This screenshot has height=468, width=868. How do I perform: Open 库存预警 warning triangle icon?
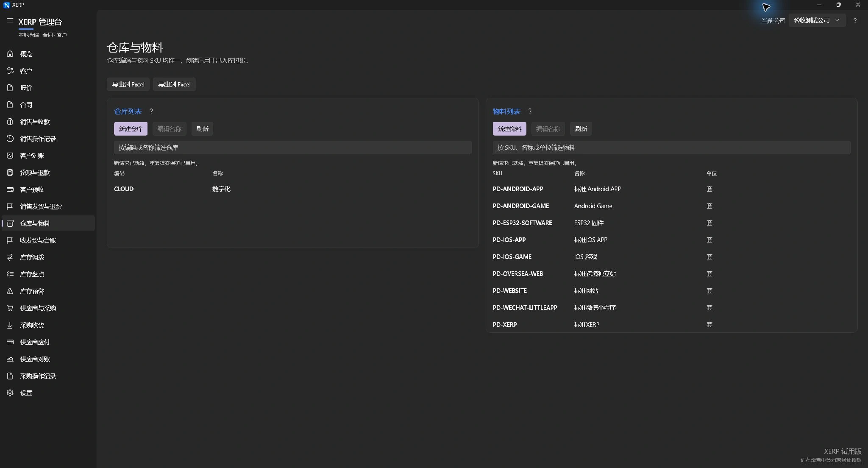point(10,291)
